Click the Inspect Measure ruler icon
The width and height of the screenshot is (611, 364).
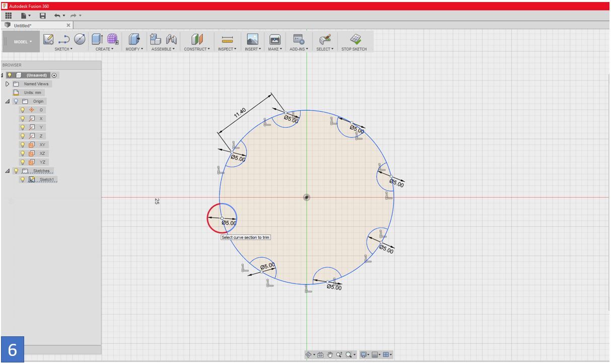(x=227, y=39)
